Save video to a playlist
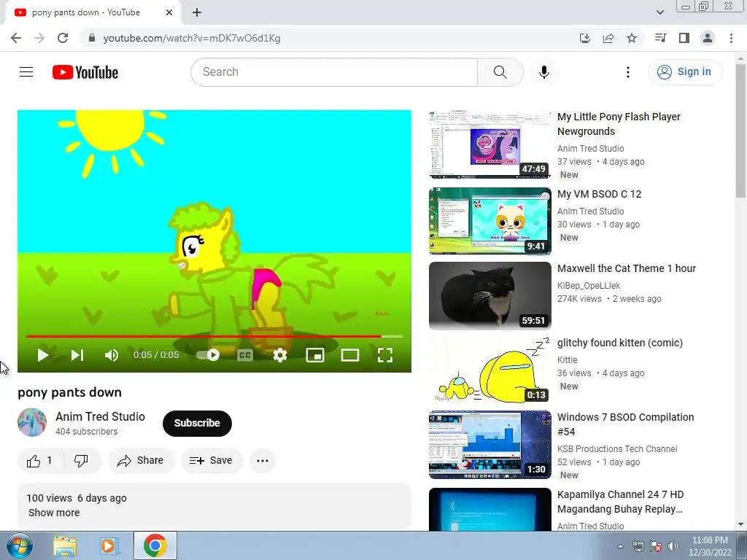This screenshot has height=560, width=747. click(211, 461)
